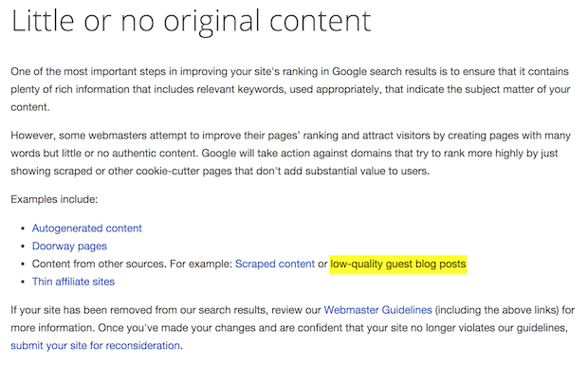
Task: Open the Scraped content link
Action: (x=275, y=264)
